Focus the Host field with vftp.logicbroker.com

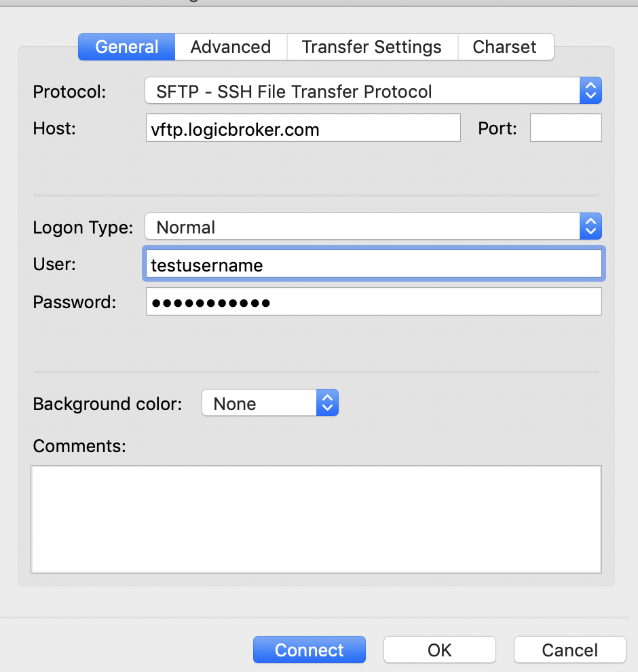pyautogui.click(x=303, y=128)
